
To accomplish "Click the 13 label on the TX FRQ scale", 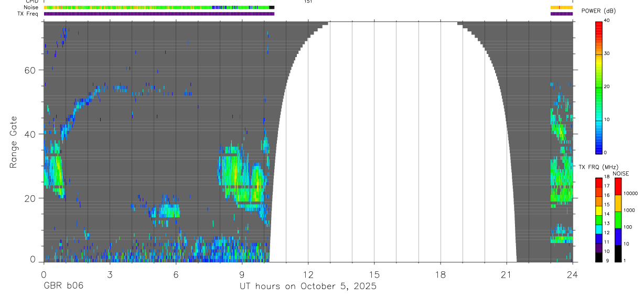I will coord(607,224).
